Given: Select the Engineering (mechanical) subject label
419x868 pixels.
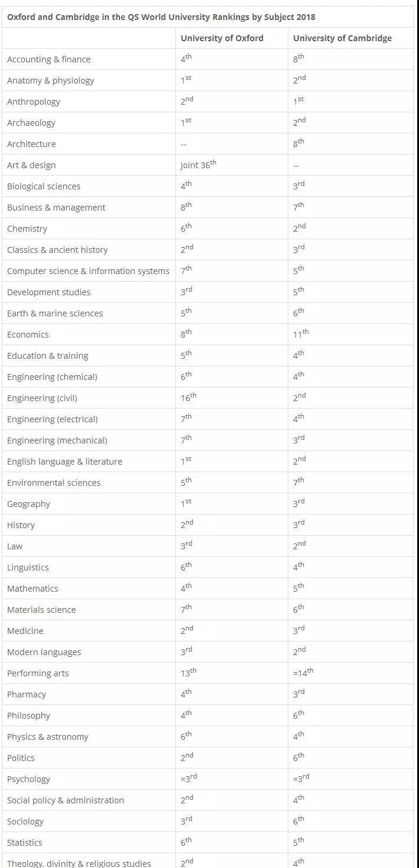Looking at the screenshot, I should click(x=57, y=440).
